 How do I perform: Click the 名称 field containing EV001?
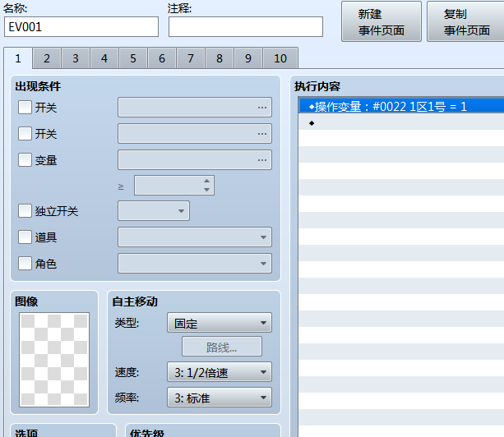tap(81, 26)
